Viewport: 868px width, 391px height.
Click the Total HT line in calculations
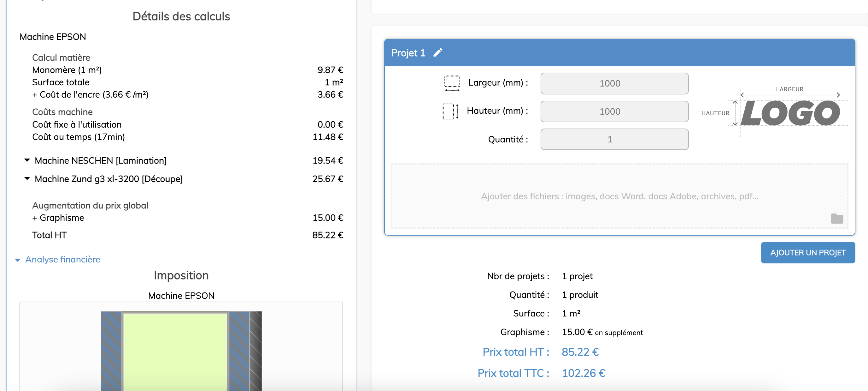click(49, 235)
